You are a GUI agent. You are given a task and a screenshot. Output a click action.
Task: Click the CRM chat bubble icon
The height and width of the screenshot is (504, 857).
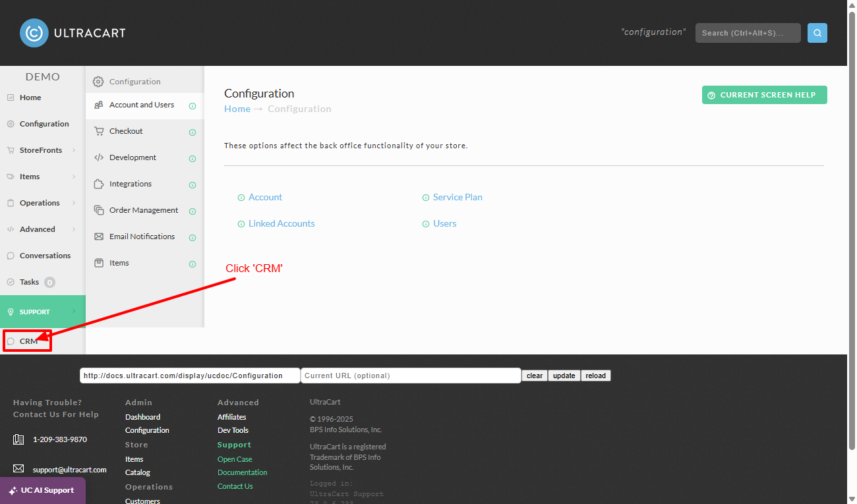(x=11, y=341)
